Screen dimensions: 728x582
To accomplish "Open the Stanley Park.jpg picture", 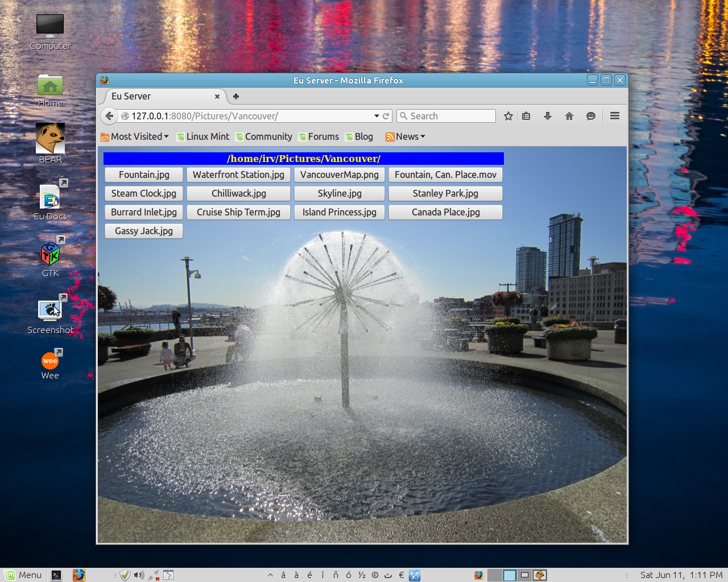I will (445, 193).
